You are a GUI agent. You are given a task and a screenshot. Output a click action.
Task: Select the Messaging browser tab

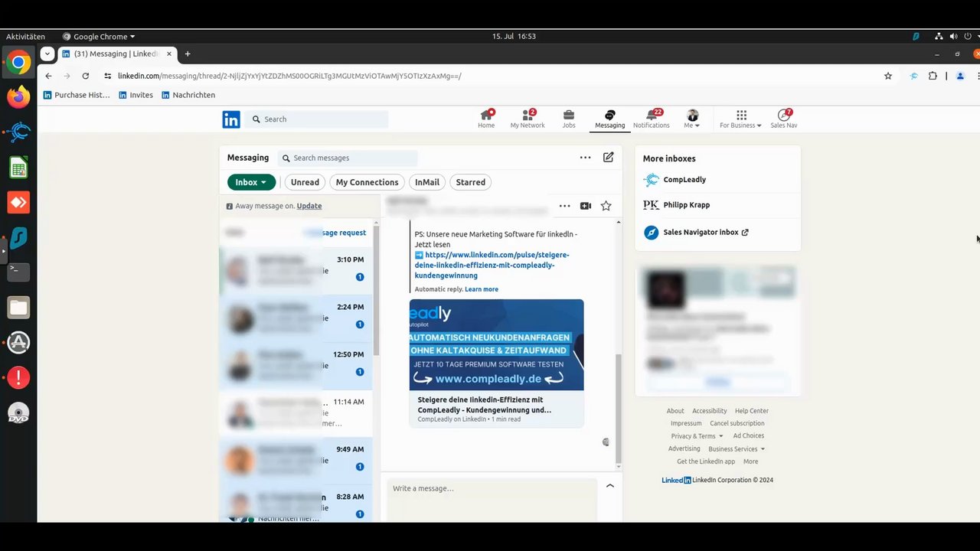click(x=116, y=54)
